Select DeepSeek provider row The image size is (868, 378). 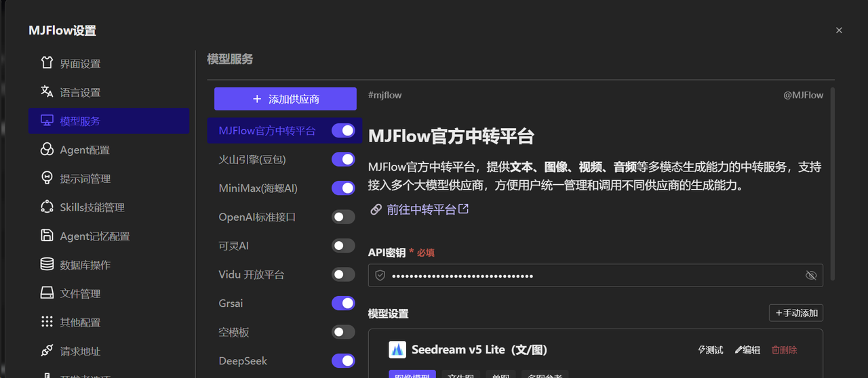click(x=285, y=361)
